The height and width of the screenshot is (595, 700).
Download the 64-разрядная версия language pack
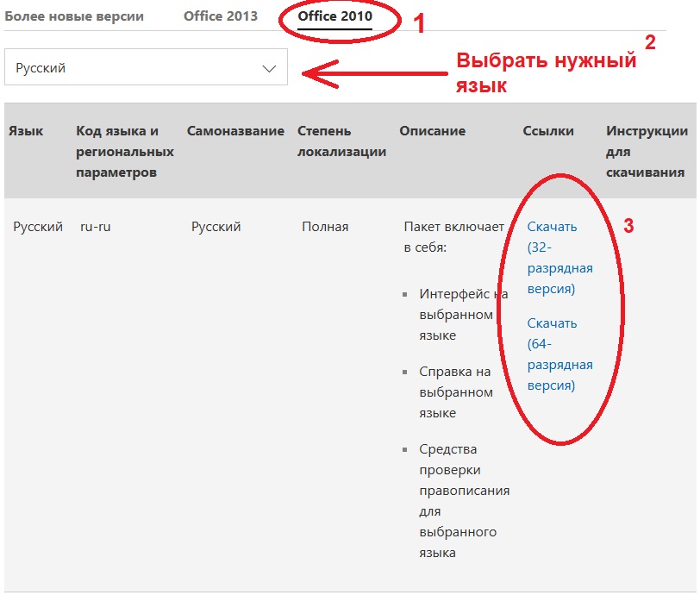tap(559, 354)
